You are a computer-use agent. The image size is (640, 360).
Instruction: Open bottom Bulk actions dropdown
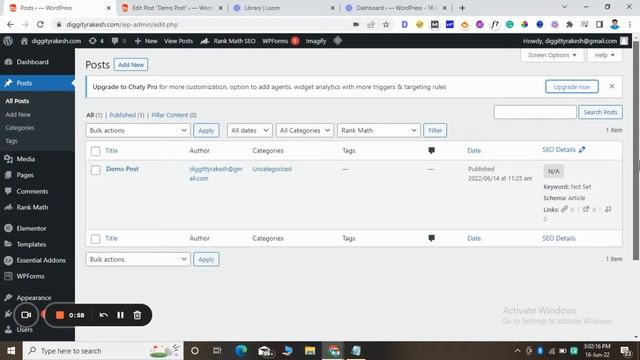click(x=138, y=259)
